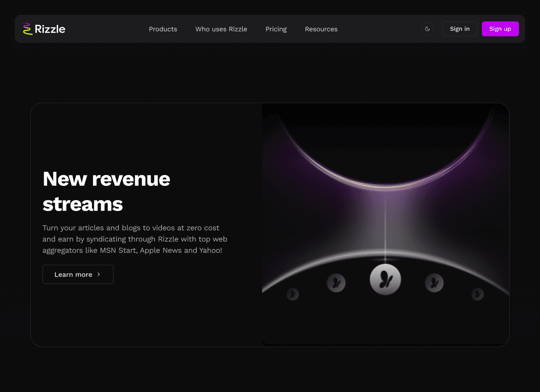Open the Products menu
This screenshot has width=540, height=392.
[163, 29]
